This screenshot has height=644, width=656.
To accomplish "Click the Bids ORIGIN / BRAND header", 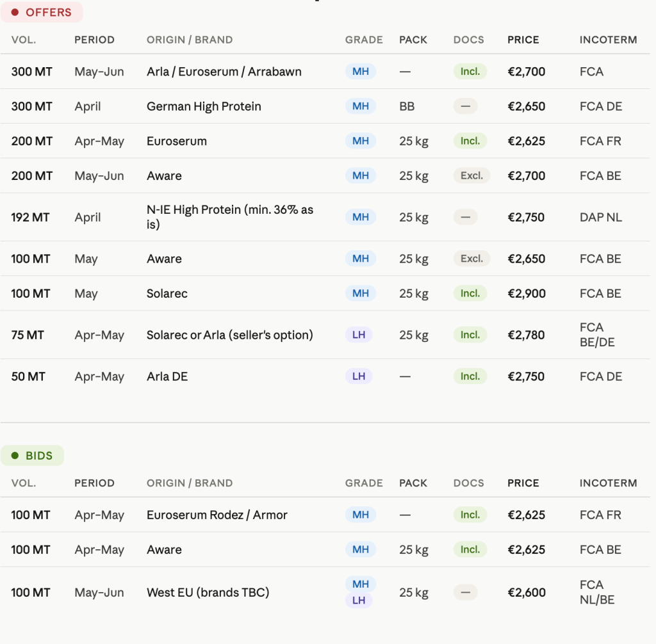I will pos(190,483).
